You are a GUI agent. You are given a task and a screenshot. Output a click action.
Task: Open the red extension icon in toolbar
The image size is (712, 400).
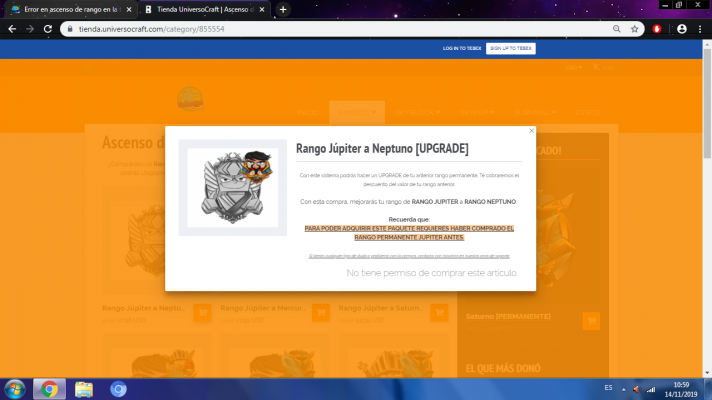(x=657, y=29)
